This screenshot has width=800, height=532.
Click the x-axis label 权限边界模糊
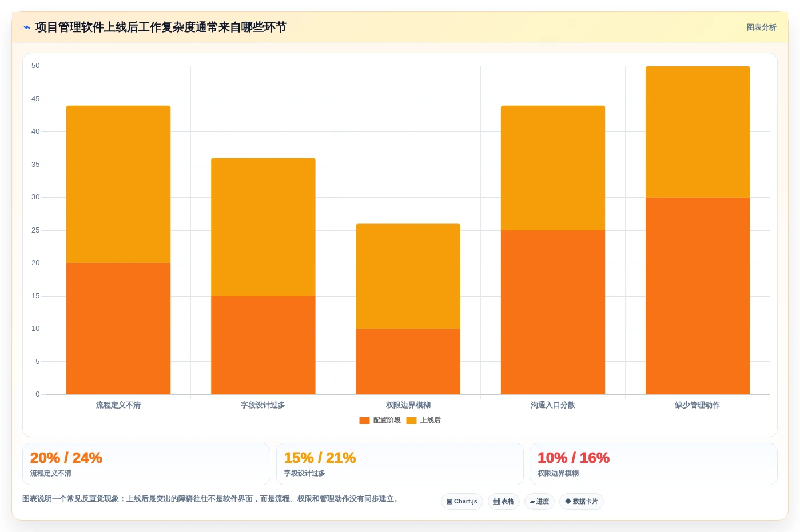pyautogui.click(x=408, y=405)
